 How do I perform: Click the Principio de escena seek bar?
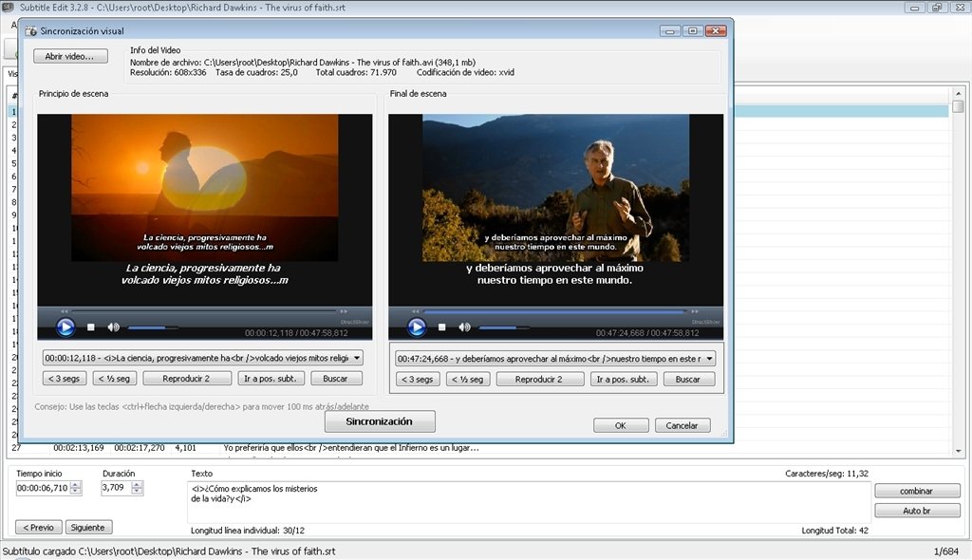point(204,311)
